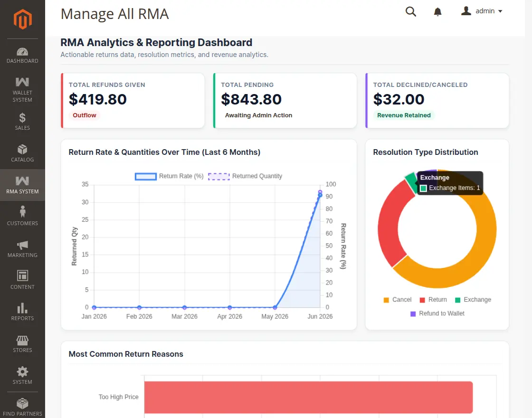Open the Catalog box icon

click(x=22, y=149)
